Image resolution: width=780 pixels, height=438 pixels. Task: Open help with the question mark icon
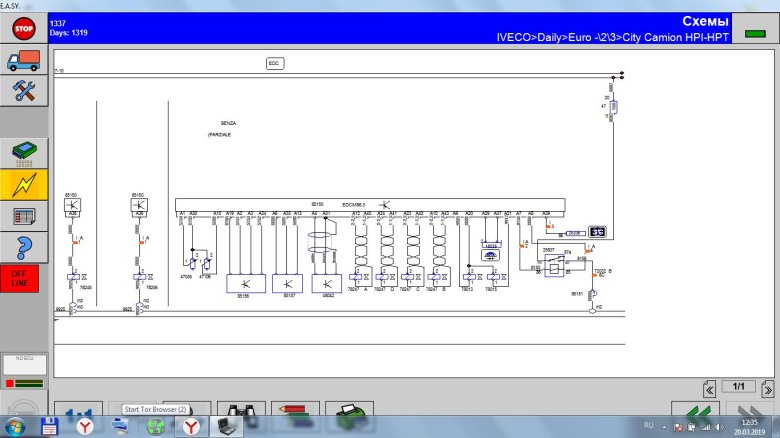[24, 246]
